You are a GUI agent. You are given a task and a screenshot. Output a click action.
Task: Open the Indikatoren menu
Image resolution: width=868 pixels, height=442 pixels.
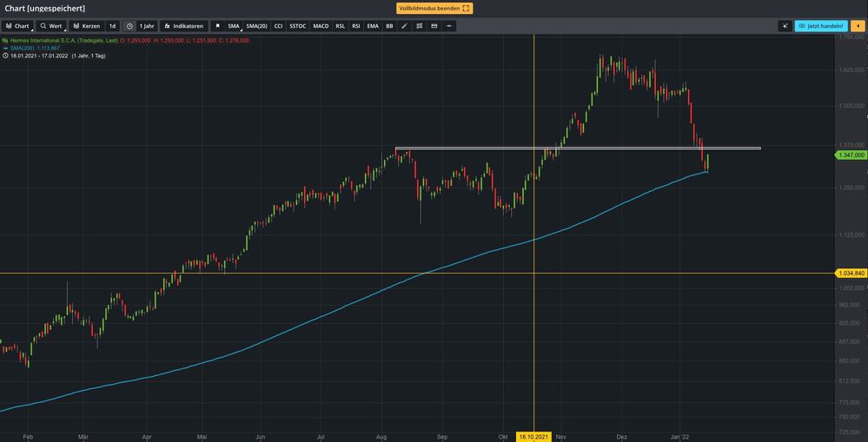click(184, 26)
